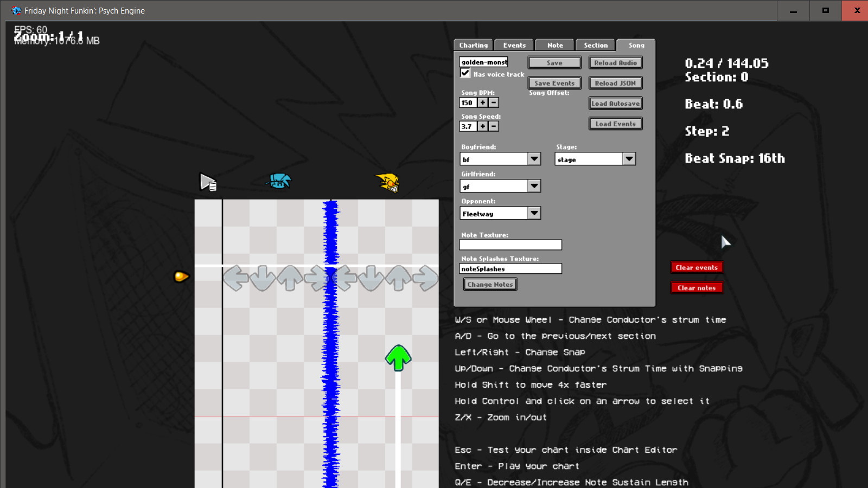Click the first gray up strum arrow

coord(290,278)
